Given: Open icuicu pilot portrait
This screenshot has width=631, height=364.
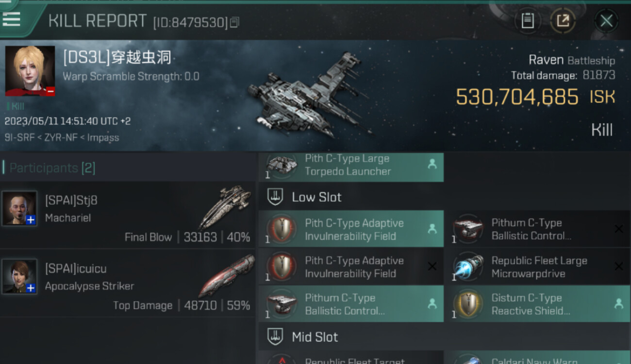Looking at the screenshot, I should click(x=19, y=276).
